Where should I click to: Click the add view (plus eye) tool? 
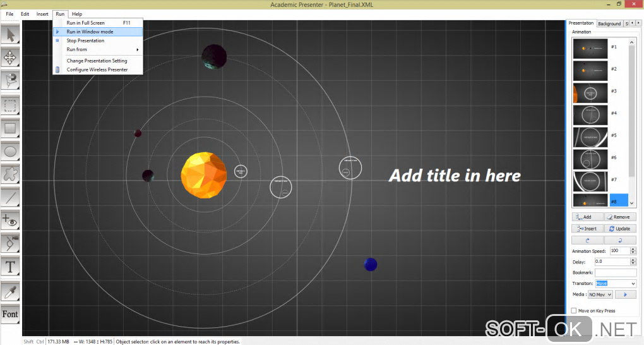pyautogui.click(x=10, y=221)
